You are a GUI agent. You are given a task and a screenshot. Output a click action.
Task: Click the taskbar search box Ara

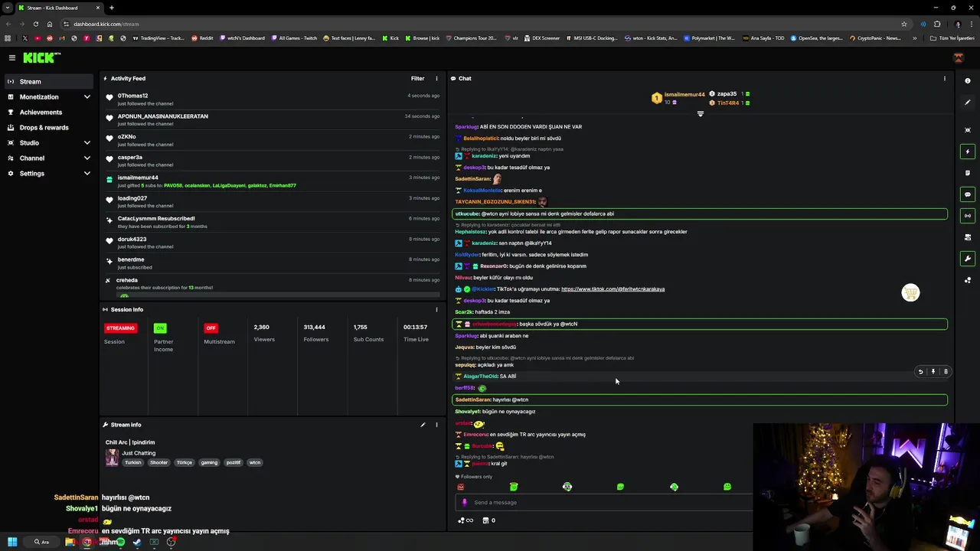[43, 542]
